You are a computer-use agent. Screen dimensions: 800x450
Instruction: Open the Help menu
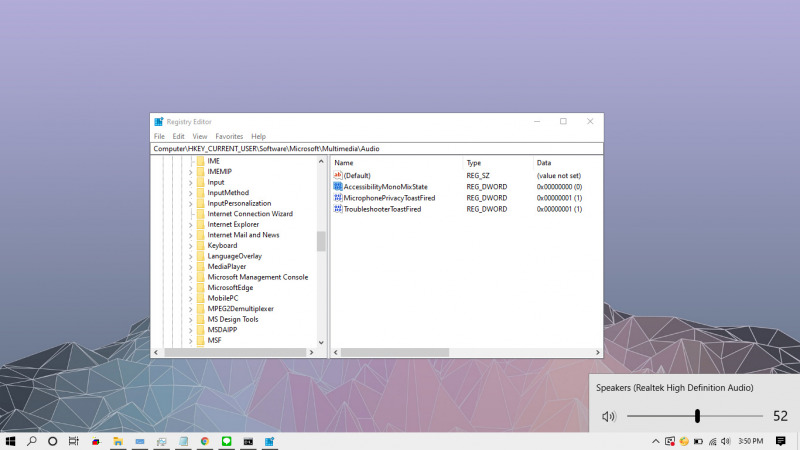click(258, 136)
